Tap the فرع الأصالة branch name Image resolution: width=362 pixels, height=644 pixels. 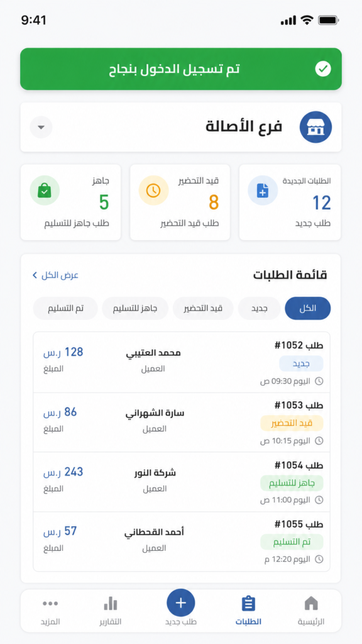point(244,126)
